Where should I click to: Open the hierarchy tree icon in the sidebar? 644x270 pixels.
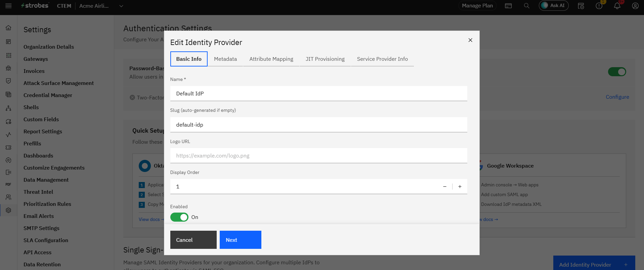pos(8,108)
